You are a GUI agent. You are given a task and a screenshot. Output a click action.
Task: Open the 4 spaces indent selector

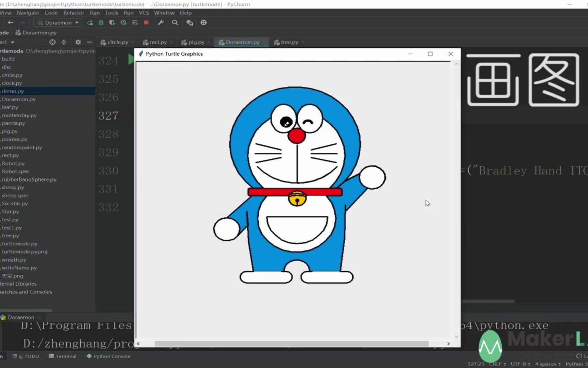coord(548,364)
